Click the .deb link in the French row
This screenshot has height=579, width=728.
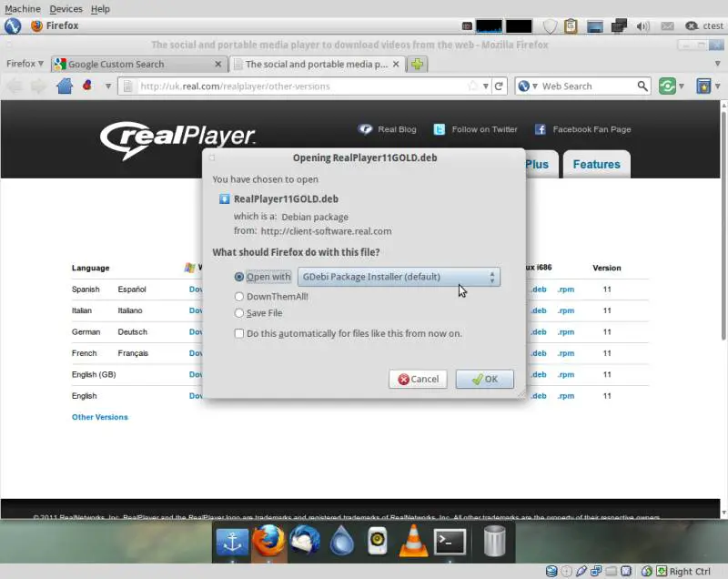539,353
